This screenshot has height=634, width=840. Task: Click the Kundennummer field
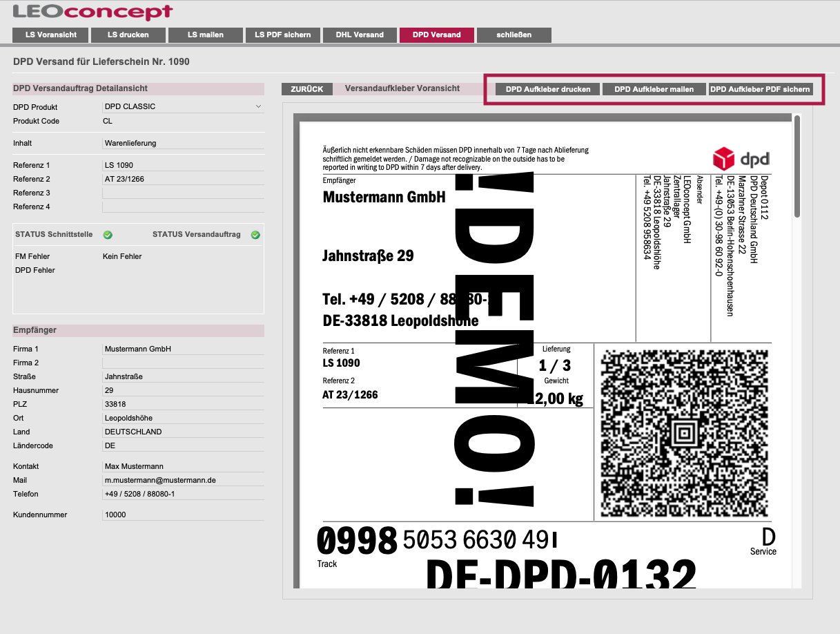183,515
